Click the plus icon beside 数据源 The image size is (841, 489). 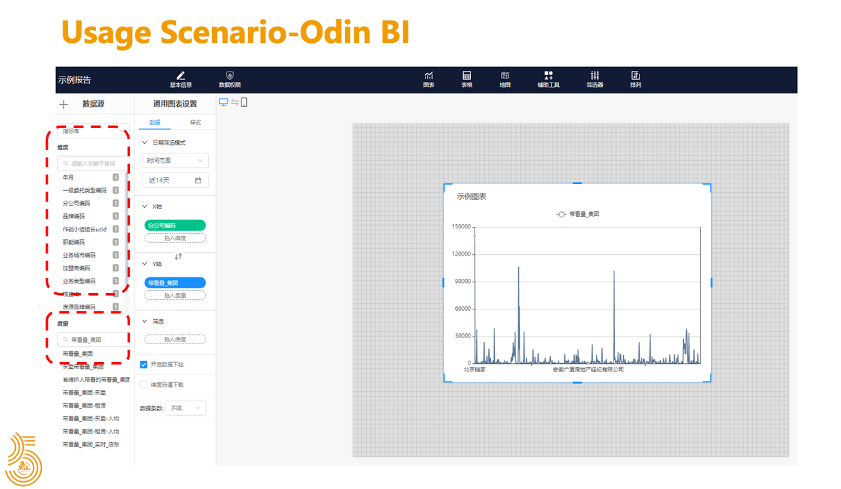64,104
